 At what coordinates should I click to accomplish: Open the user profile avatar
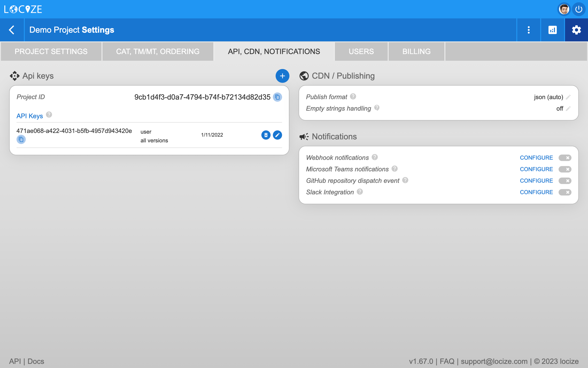pyautogui.click(x=564, y=9)
